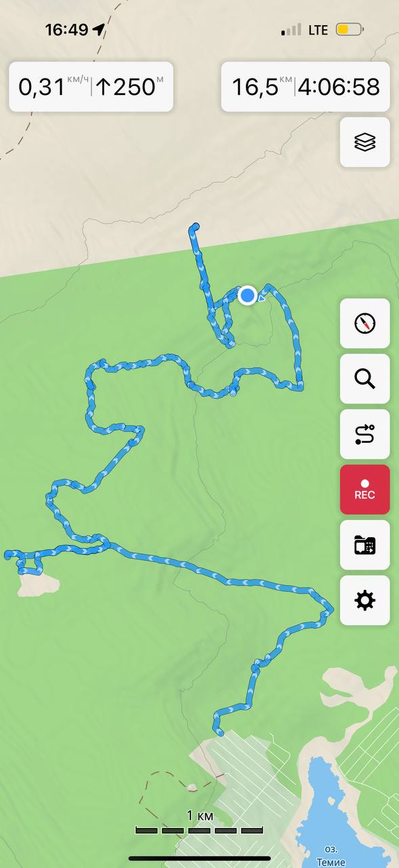Tap the track start near the settlement
Screen dimensions: 399x868
coord(218,731)
